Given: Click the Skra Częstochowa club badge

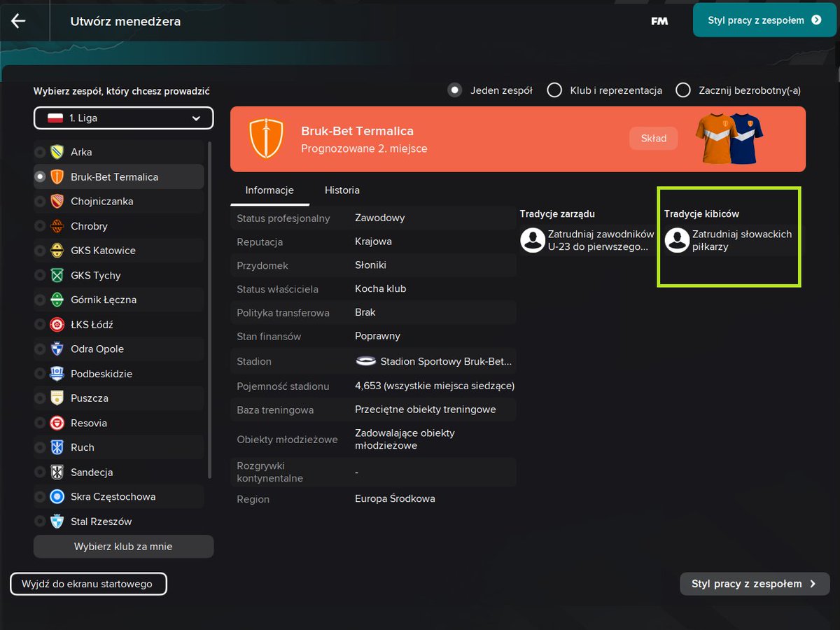Looking at the screenshot, I should (x=59, y=496).
